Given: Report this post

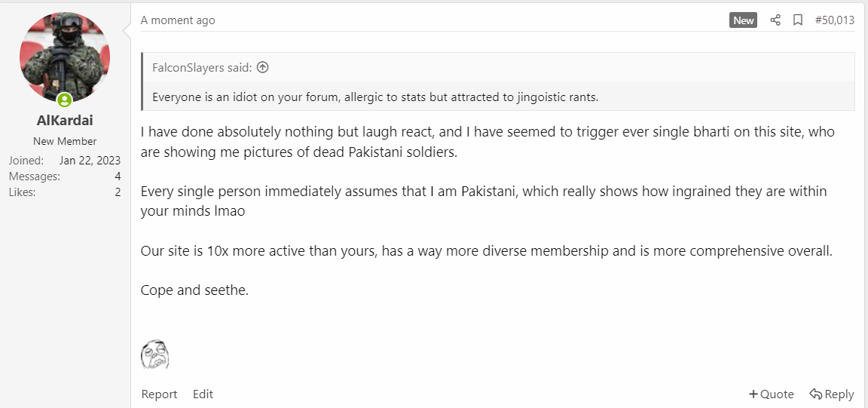Looking at the screenshot, I should (160, 394).
